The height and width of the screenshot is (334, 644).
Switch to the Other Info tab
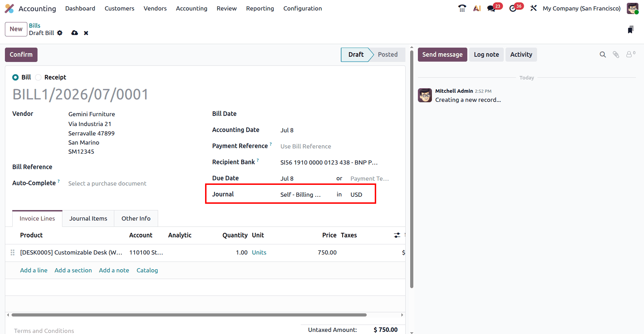pos(136,218)
